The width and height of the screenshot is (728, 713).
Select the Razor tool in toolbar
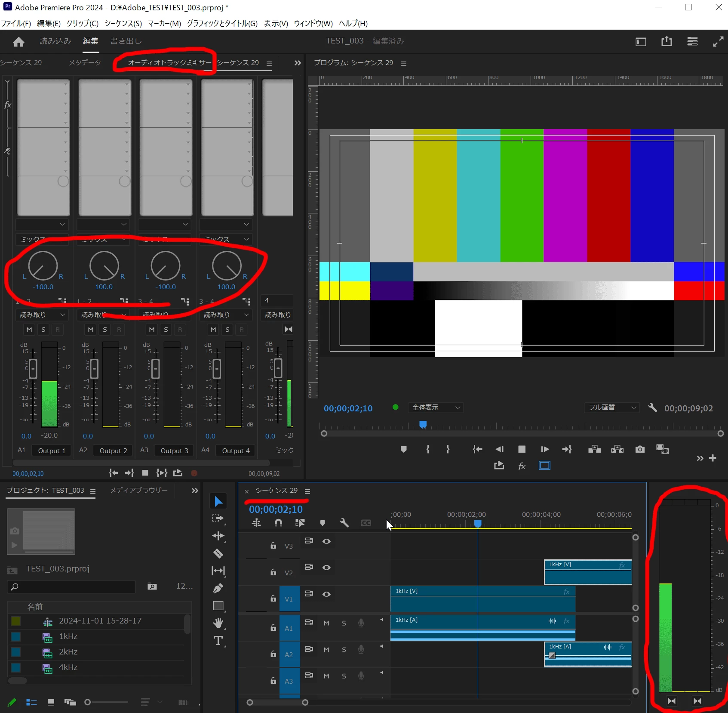point(218,553)
